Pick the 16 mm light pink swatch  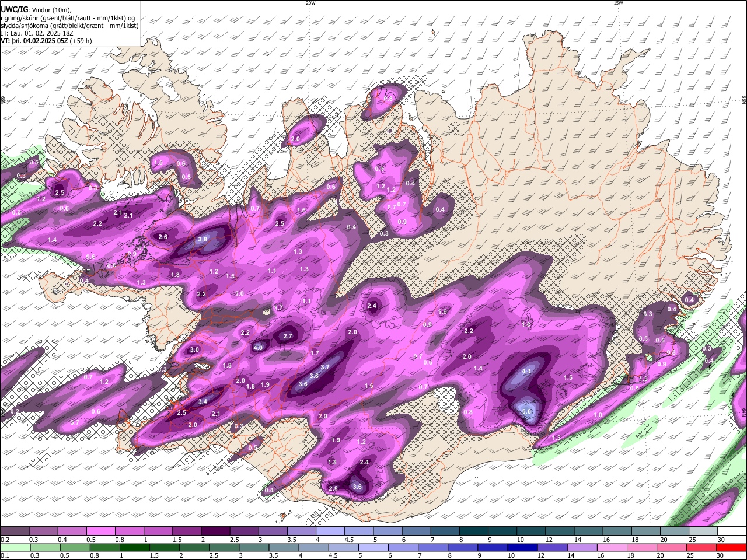point(611,547)
